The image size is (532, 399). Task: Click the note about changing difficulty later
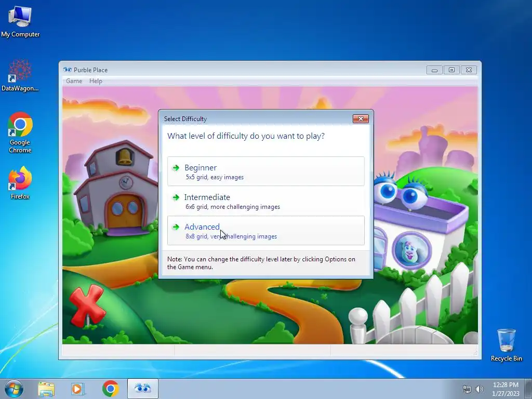261,263
